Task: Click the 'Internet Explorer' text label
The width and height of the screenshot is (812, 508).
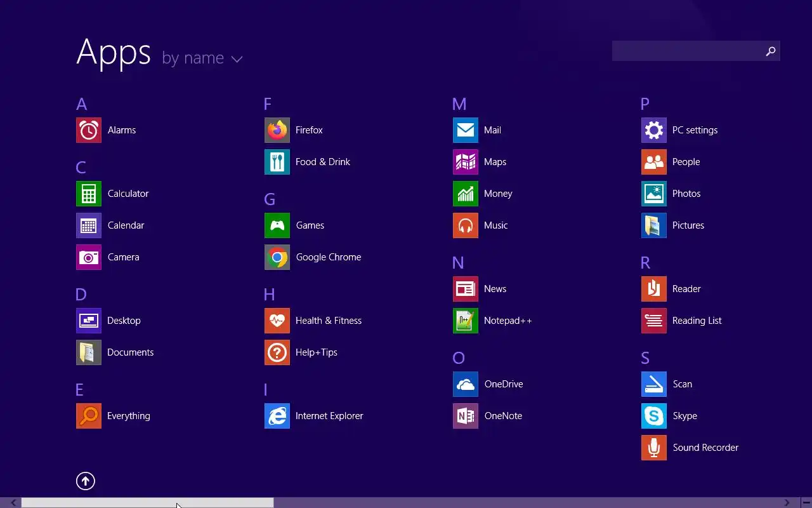Action: [x=329, y=416]
